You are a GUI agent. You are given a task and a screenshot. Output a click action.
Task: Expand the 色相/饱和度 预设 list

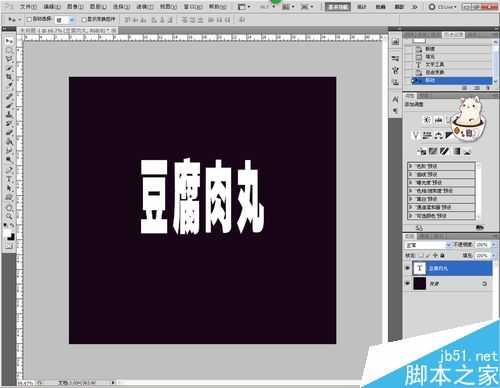coord(411,191)
